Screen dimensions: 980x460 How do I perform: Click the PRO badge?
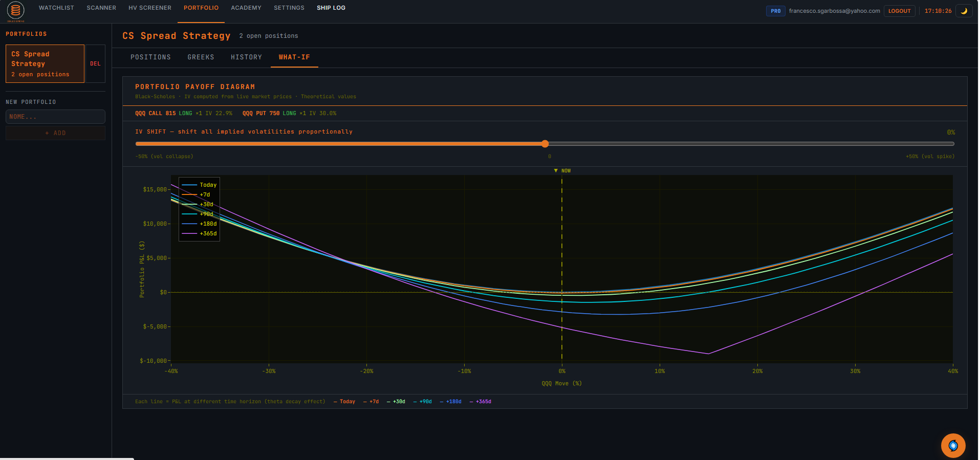click(x=775, y=11)
